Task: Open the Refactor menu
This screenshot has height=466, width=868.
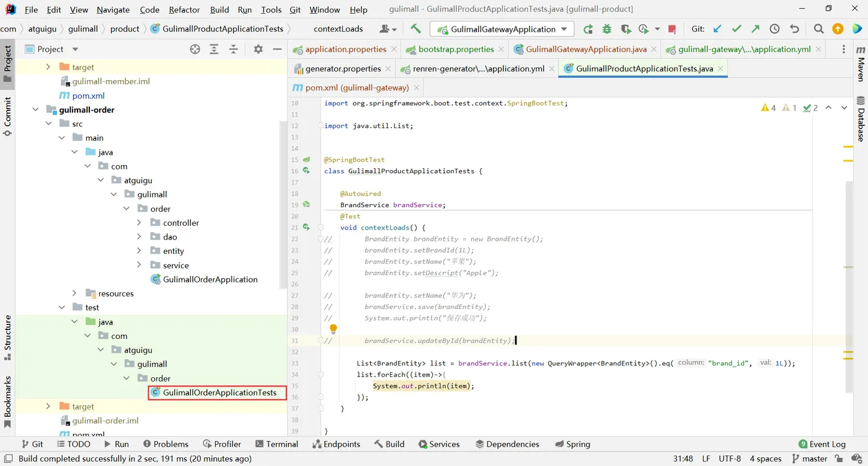Action: click(184, 9)
